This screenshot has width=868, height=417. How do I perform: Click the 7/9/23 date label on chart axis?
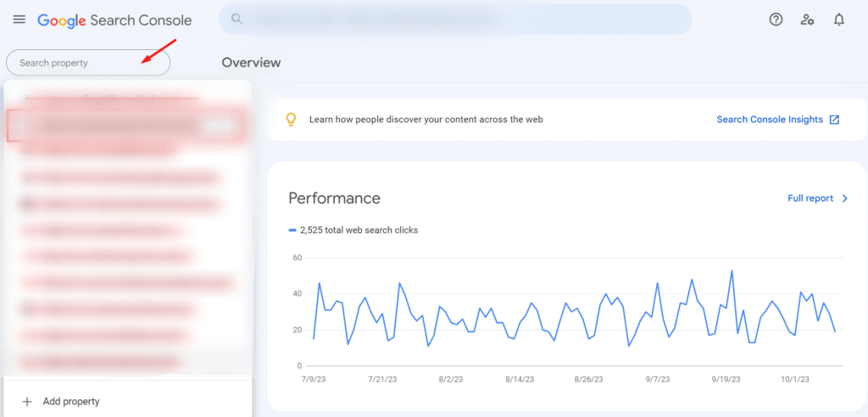314,380
